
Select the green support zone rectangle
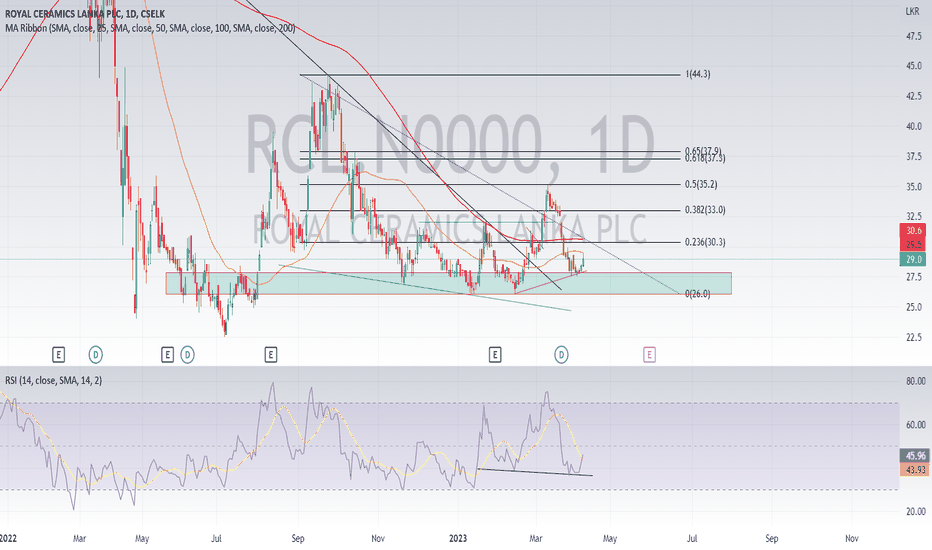click(448, 284)
